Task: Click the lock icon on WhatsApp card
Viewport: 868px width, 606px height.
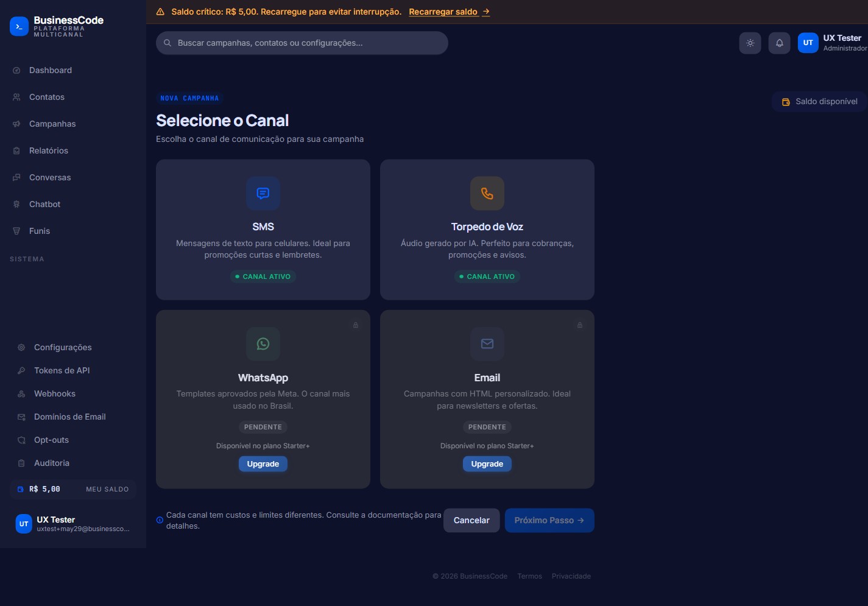Action: (x=356, y=325)
